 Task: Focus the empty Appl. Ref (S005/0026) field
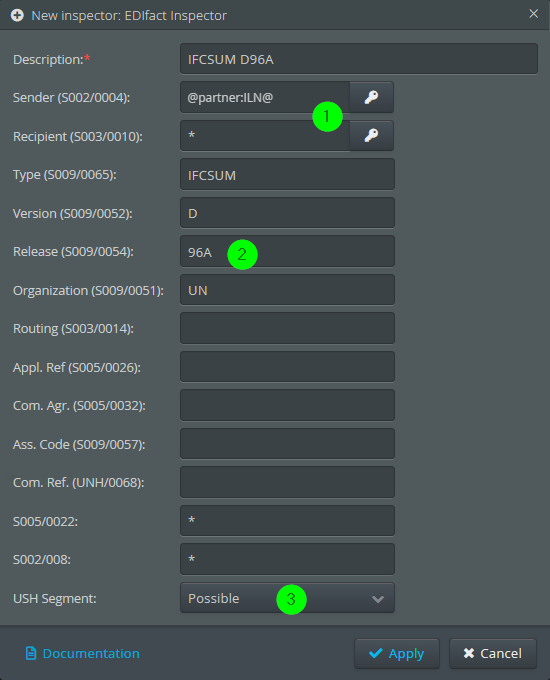point(287,367)
